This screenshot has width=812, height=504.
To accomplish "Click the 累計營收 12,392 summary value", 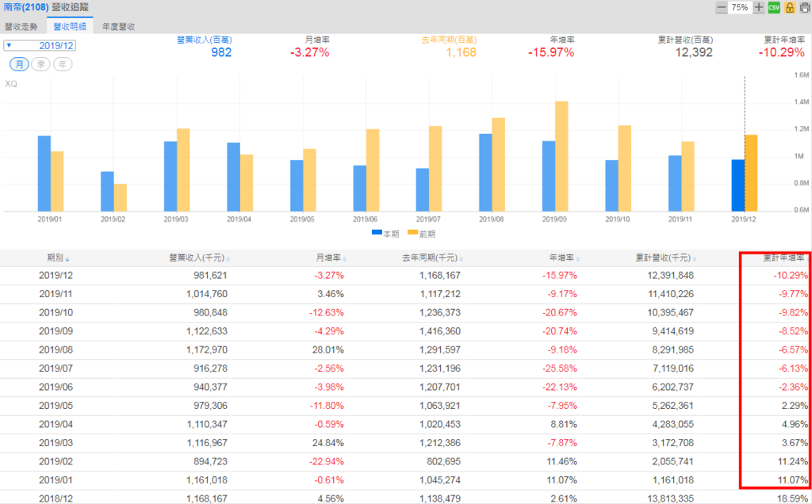I will coord(694,53).
